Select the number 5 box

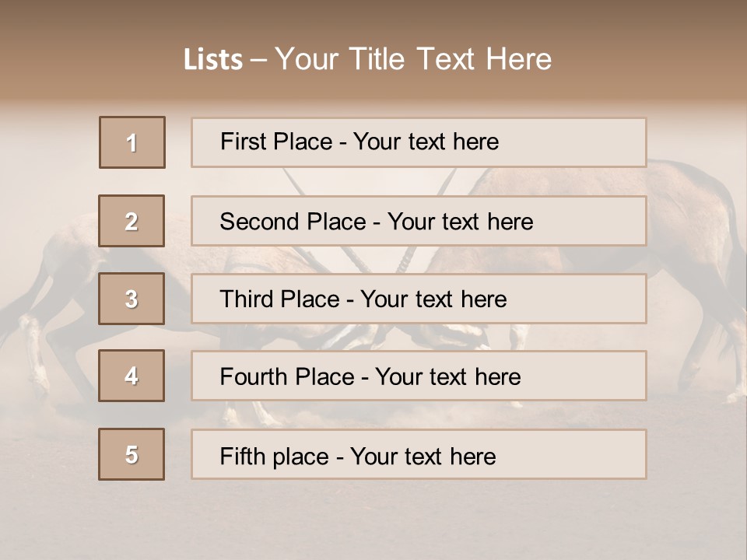point(132,454)
